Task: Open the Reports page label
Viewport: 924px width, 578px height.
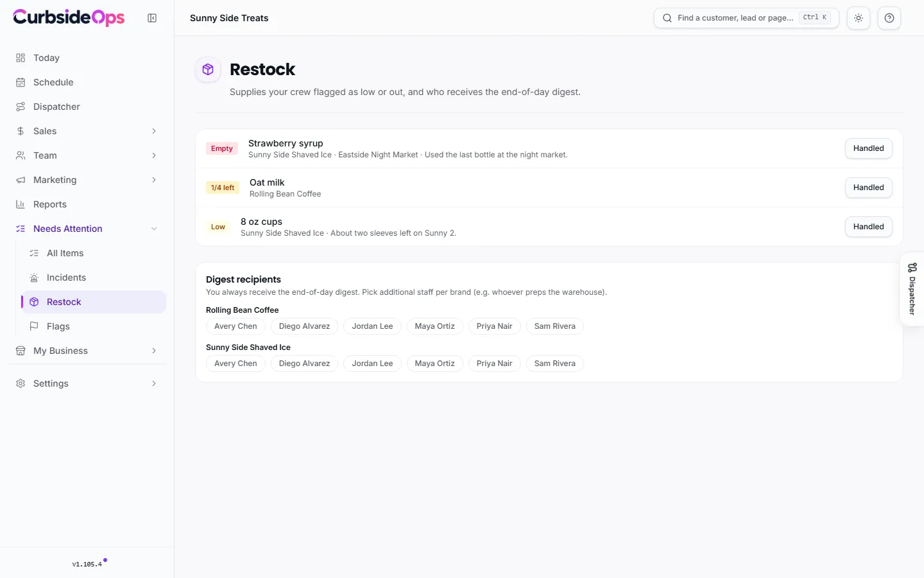Action: [x=50, y=204]
